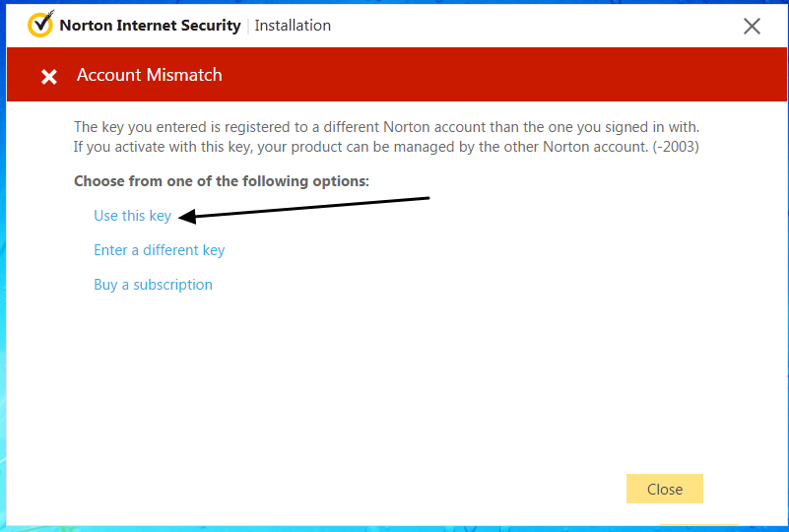Click the white X error icon

pyautogui.click(x=48, y=76)
